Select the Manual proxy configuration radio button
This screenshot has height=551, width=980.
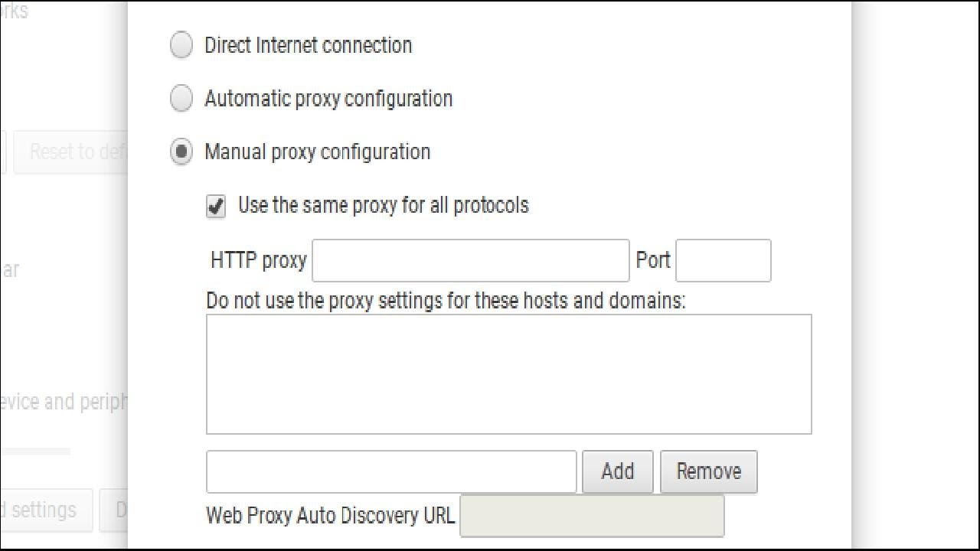pyautogui.click(x=181, y=152)
